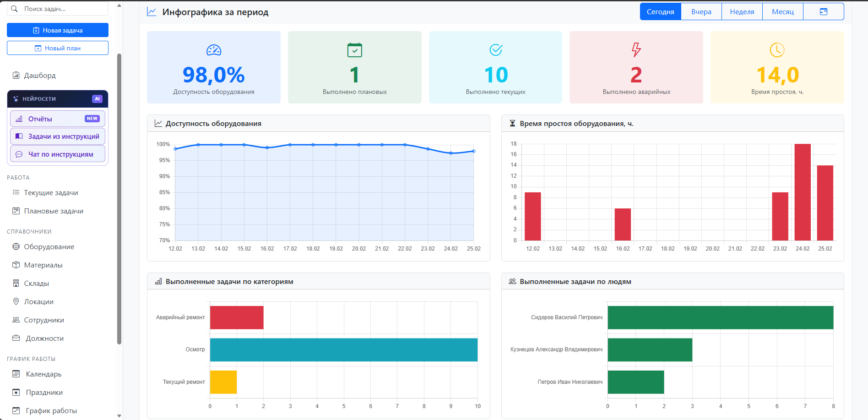Switch period to Вчера

(701, 11)
